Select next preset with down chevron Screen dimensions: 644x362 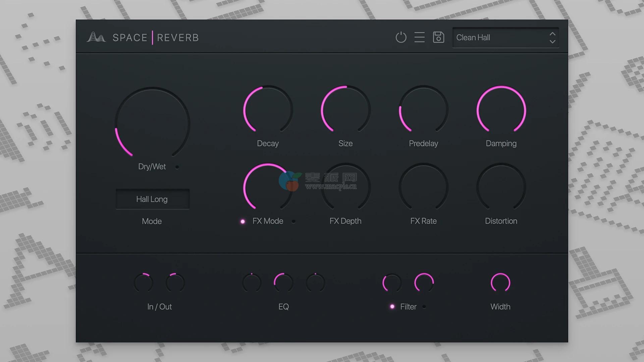click(552, 42)
